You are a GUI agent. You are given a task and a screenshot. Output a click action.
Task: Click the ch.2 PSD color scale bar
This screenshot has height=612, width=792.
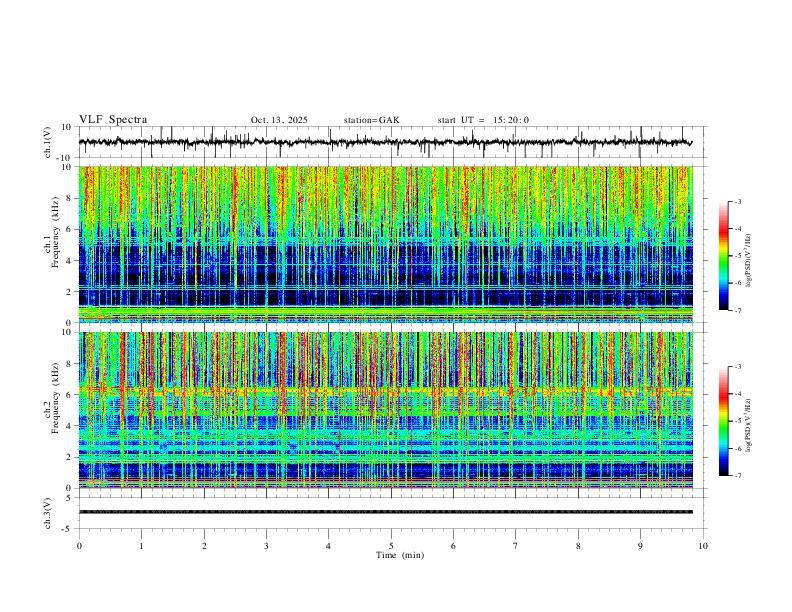[724, 421]
